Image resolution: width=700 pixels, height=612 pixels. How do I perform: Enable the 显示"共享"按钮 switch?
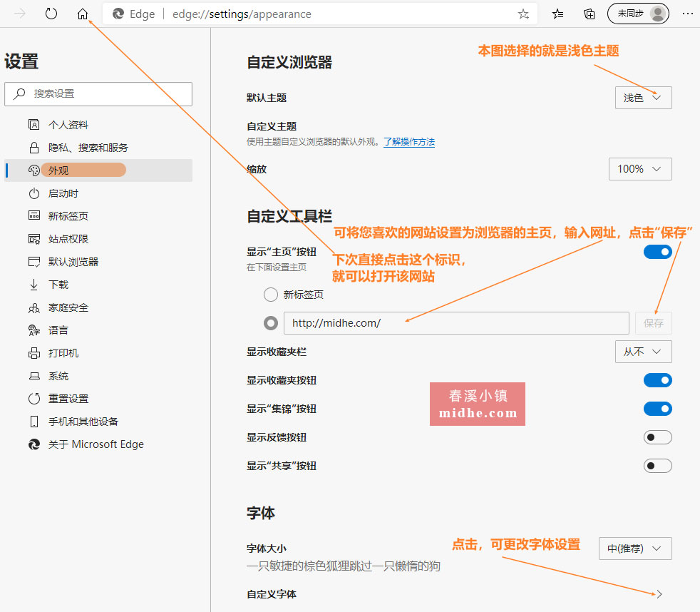[x=658, y=466]
